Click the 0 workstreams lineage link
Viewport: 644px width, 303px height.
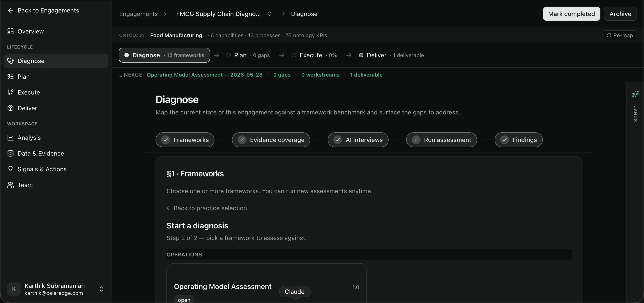click(320, 75)
